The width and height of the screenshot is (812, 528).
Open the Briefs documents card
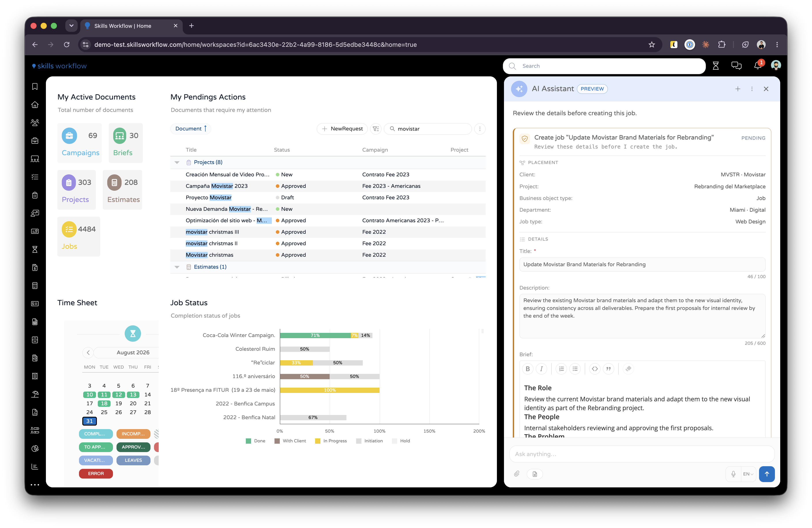coord(126,143)
